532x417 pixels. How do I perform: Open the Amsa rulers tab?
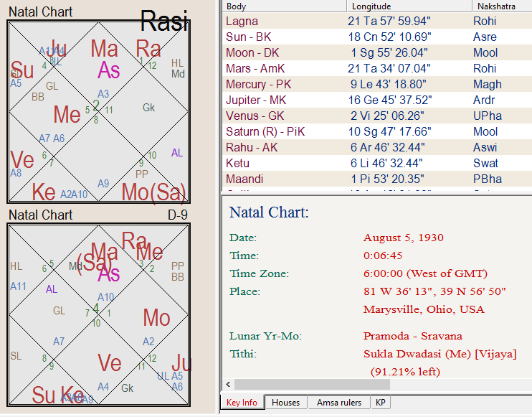[x=339, y=403]
